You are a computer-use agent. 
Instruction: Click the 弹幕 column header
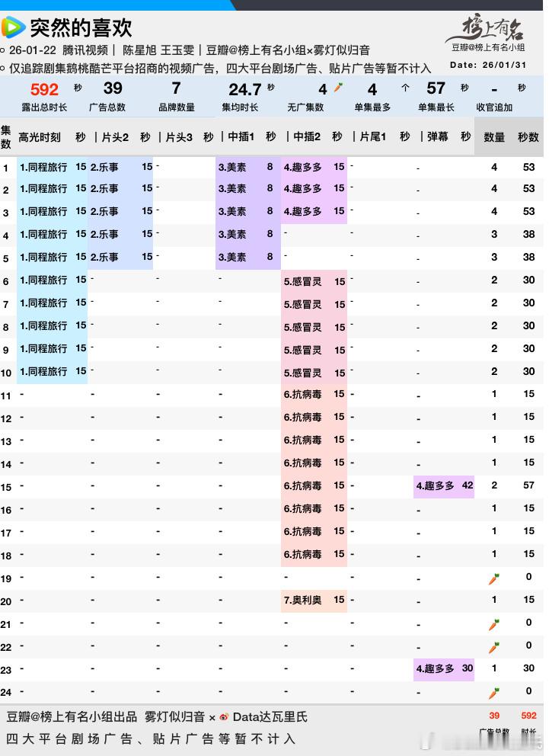(x=437, y=137)
